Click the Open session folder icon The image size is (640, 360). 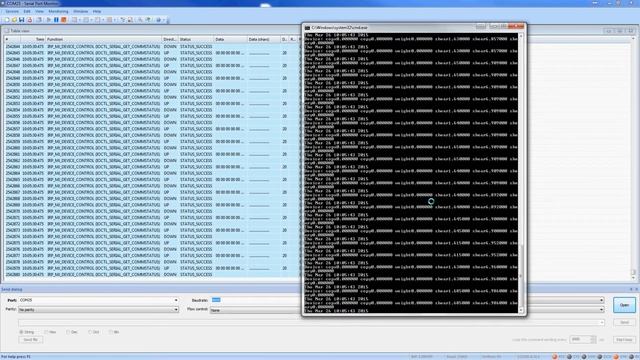(x=14, y=20)
